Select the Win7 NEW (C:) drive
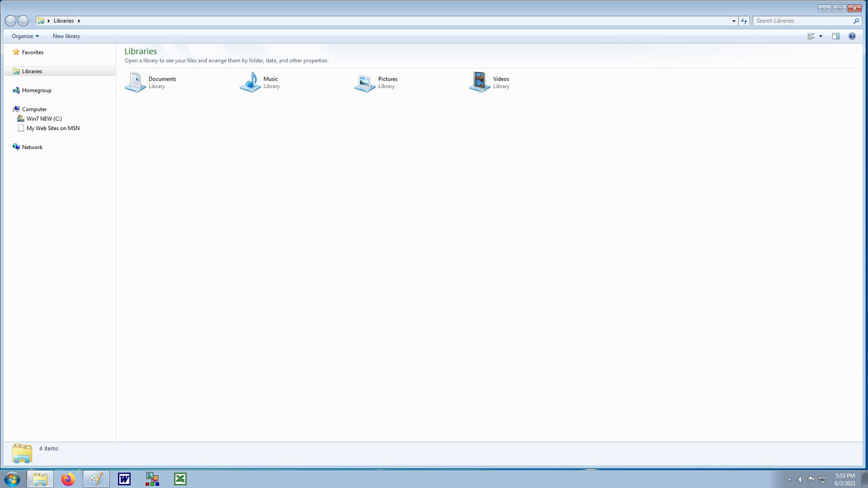This screenshot has width=868, height=488. [44, 119]
